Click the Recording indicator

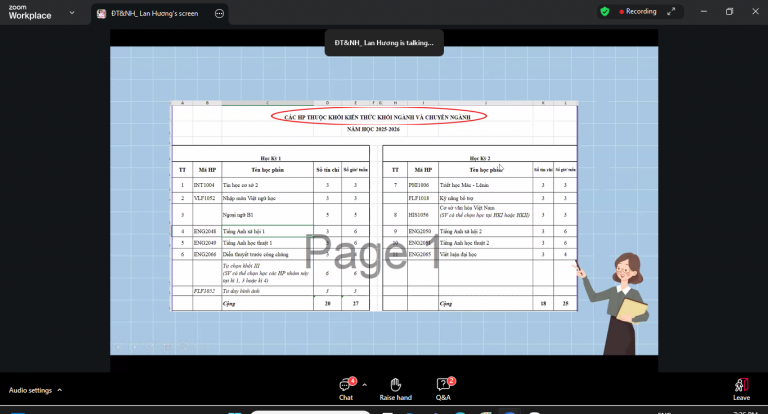638,11
